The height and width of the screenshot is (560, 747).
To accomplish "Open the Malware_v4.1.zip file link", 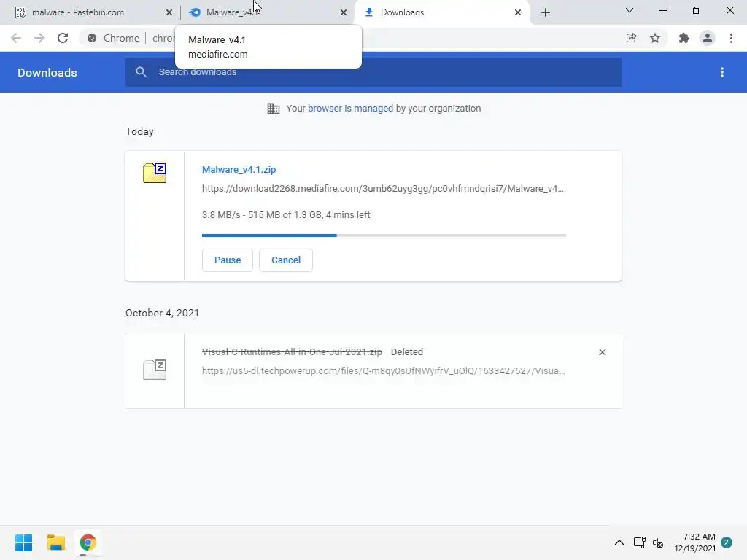I will 239,169.
